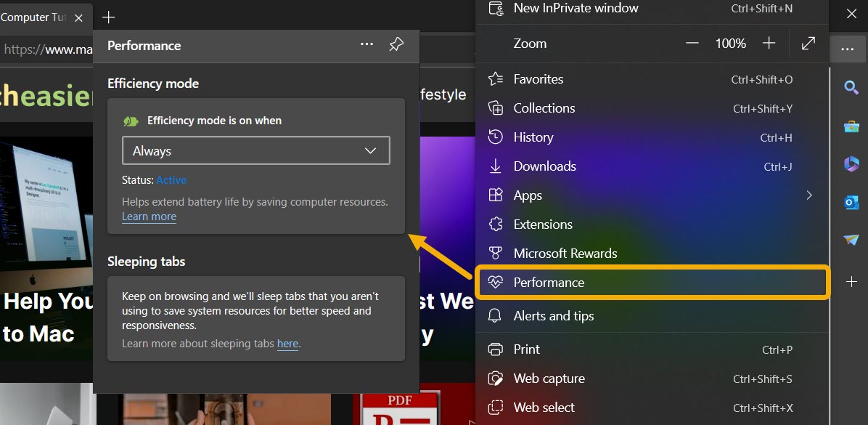The image size is (868, 425).
Task: Open History from the menu
Action: [x=533, y=137]
